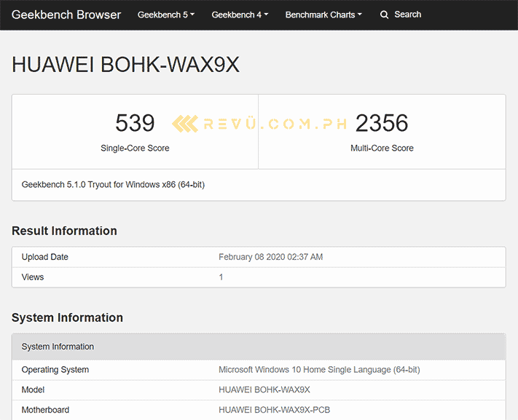Select the HUAWEI BOHK-WAX9X page title

[125, 64]
